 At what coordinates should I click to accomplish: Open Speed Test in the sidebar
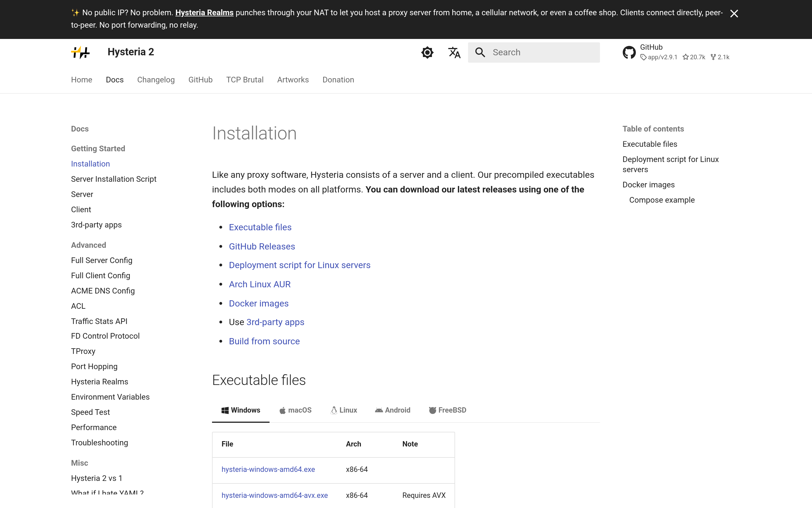(91, 412)
